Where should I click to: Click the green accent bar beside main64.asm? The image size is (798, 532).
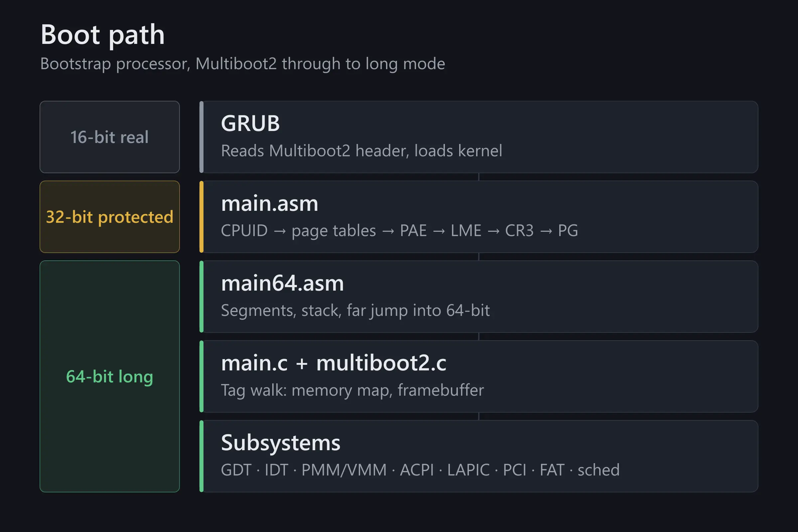[x=201, y=297]
